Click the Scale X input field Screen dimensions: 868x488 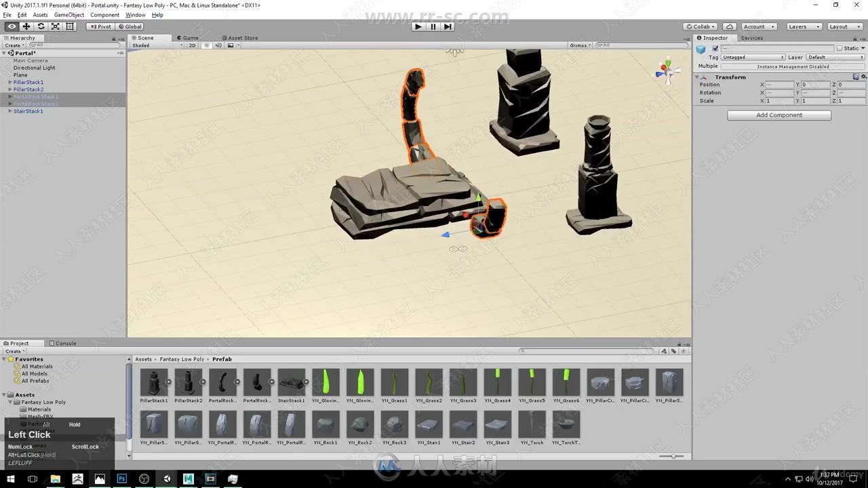[780, 101]
